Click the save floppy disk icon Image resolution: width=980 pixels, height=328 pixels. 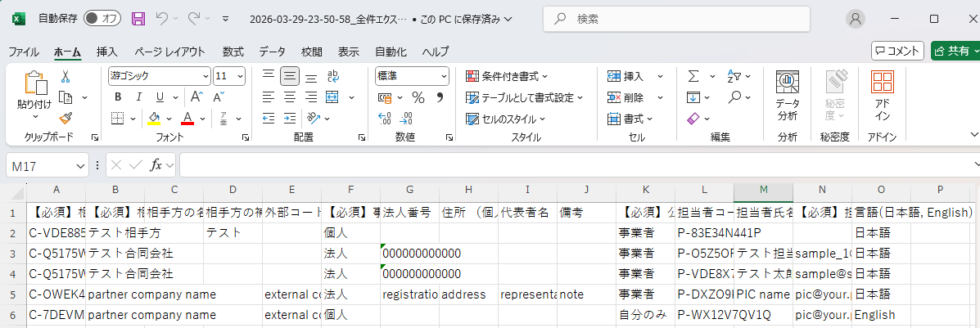click(x=138, y=18)
